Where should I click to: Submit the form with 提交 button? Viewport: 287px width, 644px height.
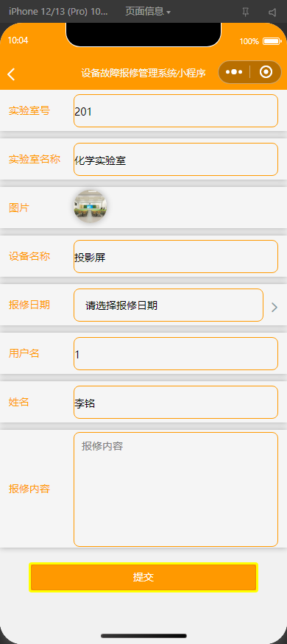pyautogui.click(x=143, y=577)
